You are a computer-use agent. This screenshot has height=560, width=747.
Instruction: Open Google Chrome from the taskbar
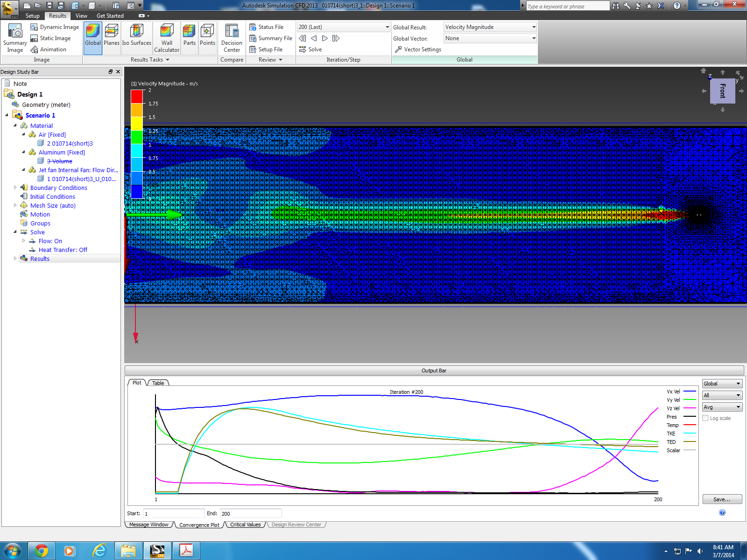coord(42,551)
